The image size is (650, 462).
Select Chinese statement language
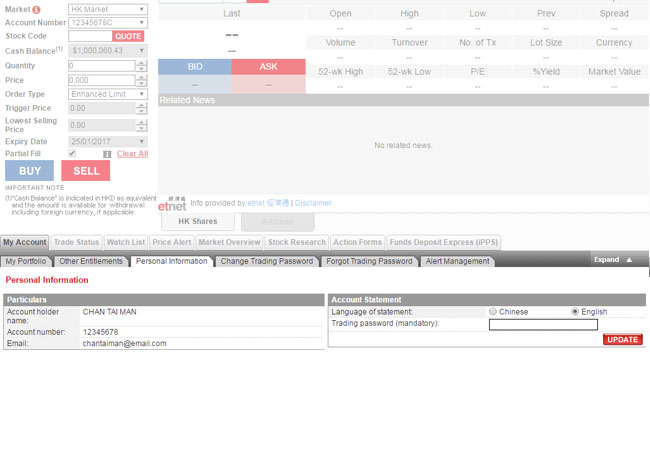coord(493,312)
